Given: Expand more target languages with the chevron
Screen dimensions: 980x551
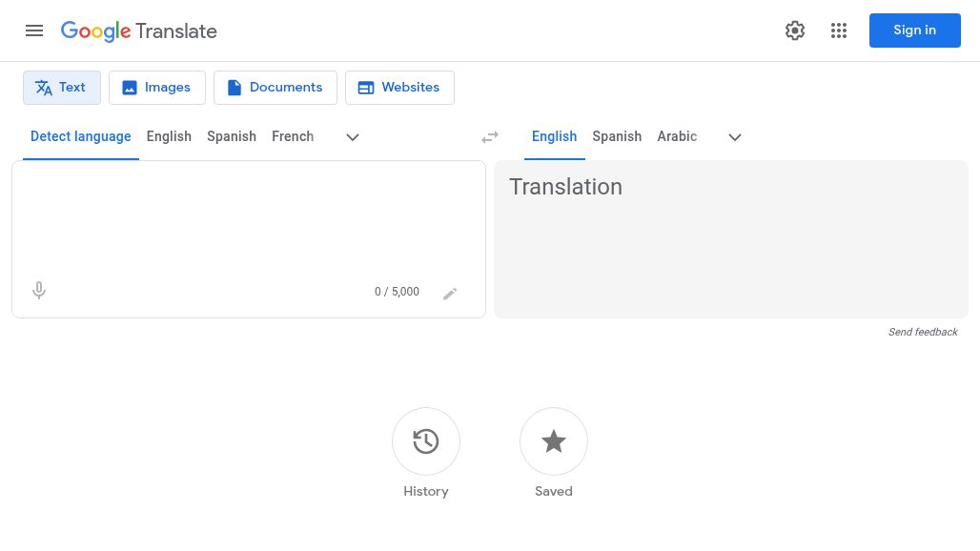Looking at the screenshot, I should click(x=735, y=136).
